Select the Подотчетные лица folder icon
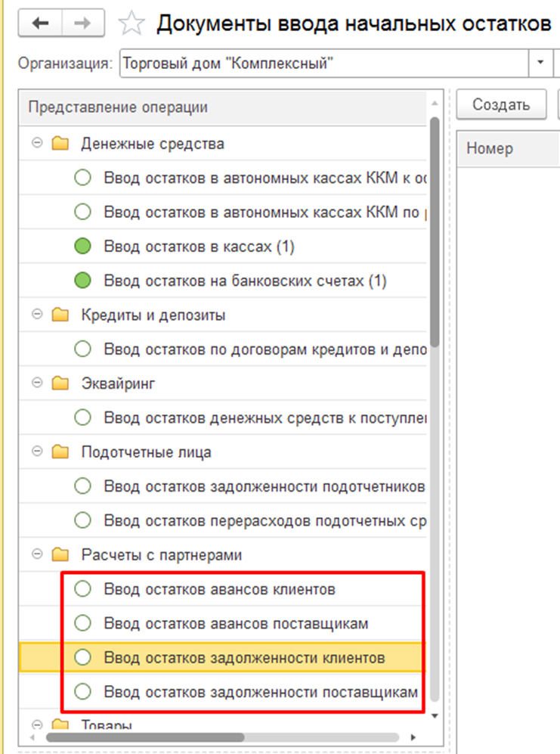The height and width of the screenshot is (754, 560). pyautogui.click(x=60, y=452)
